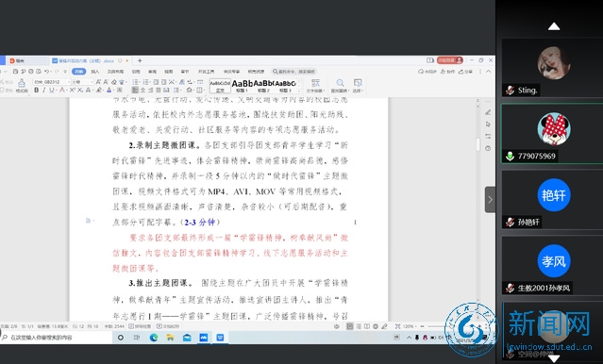This screenshot has width=603, height=364.
Task: Select the Heading 2 style
Action: coord(263,86)
